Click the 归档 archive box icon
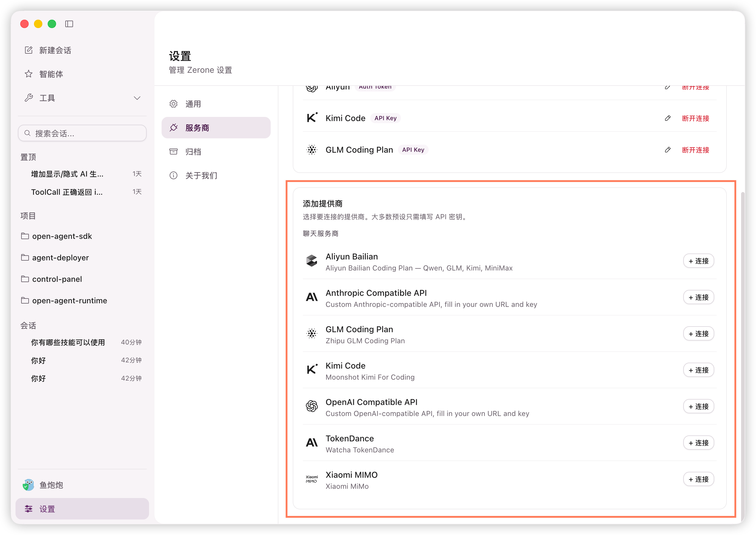Screen dimensions: 756x535 pos(173,151)
